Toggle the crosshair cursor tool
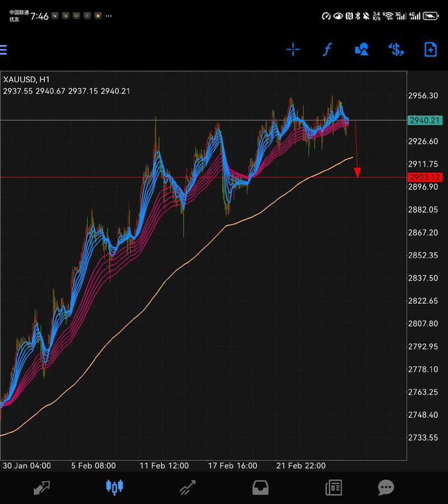This screenshot has height=504, width=448. [x=293, y=50]
